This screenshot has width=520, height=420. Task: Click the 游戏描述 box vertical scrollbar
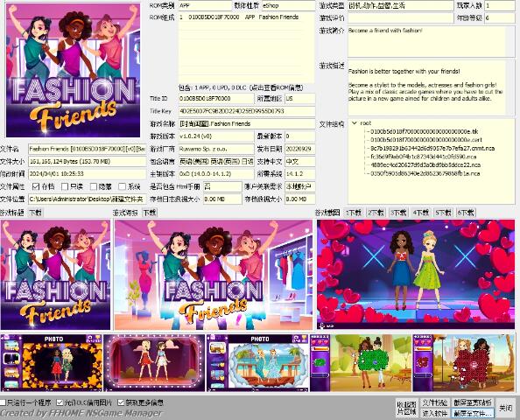click(510, 87)
